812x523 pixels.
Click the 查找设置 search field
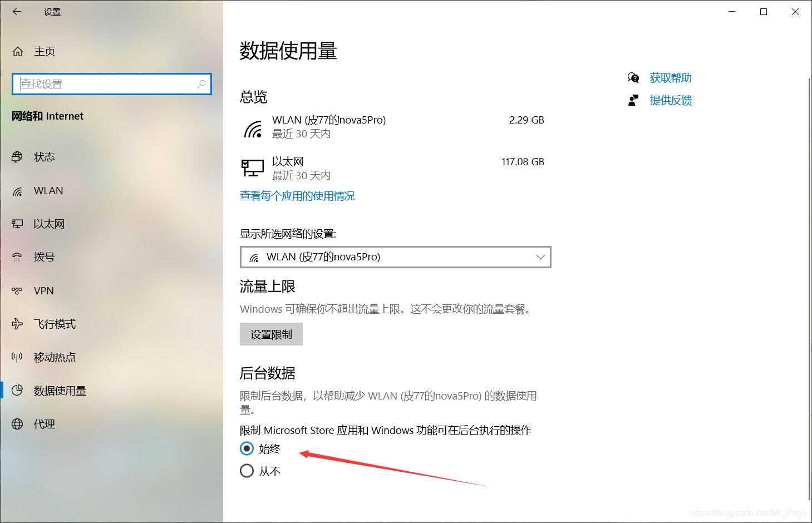pos(112,84)
